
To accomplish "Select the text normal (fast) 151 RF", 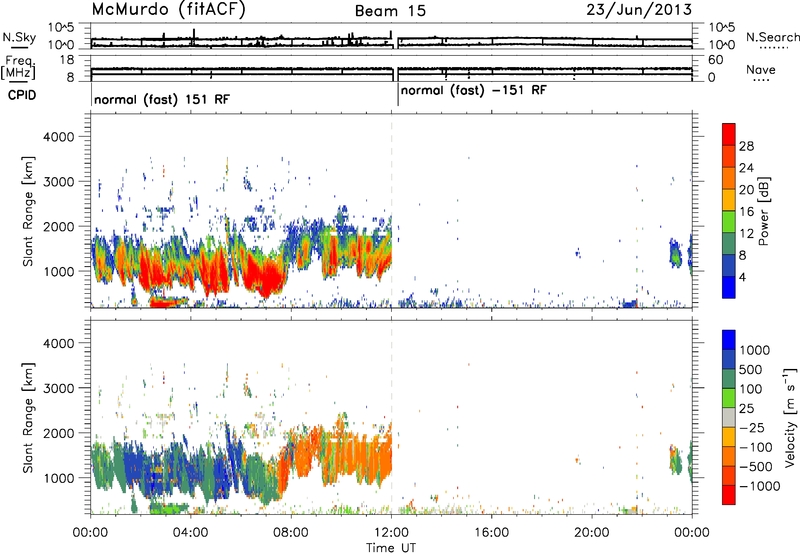I will (162, 99).
